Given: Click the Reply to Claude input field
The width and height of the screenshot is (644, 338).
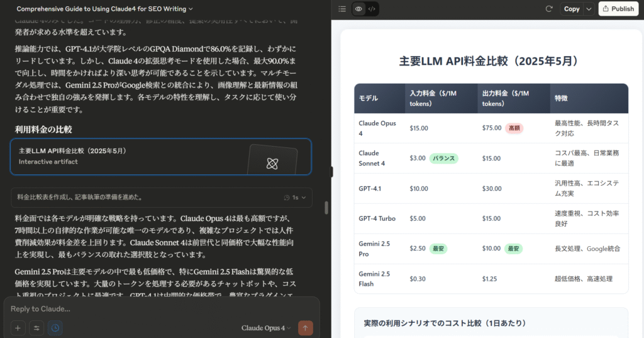Looking at the screenshot, I should 161,309.
